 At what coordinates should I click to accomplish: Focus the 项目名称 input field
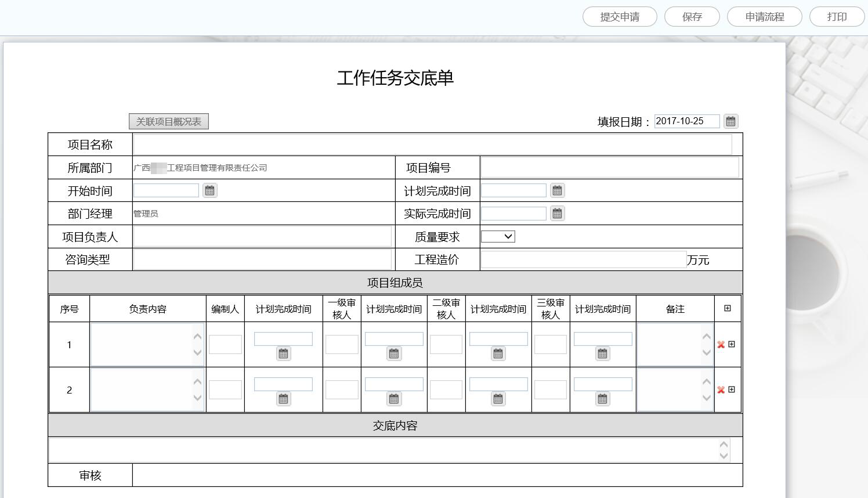[x=432, y=145]
